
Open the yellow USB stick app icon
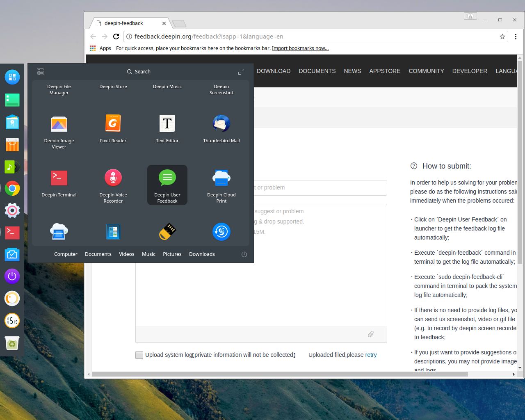(x=167, y=232)
